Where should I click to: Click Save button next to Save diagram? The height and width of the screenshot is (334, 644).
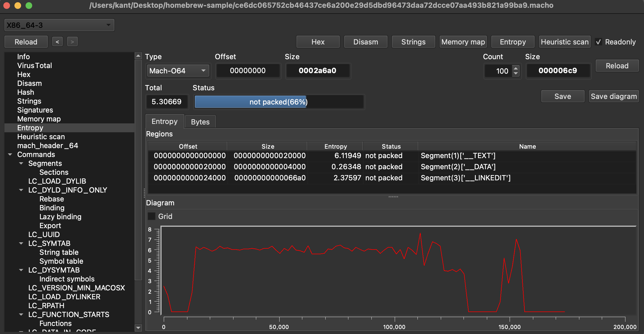point(563,96)
